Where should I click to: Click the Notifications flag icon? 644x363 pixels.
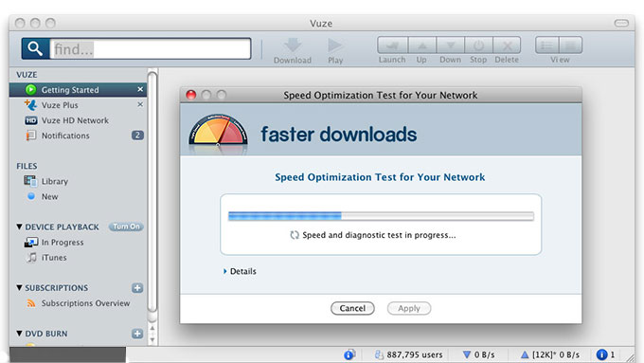[x=31, y=136]
